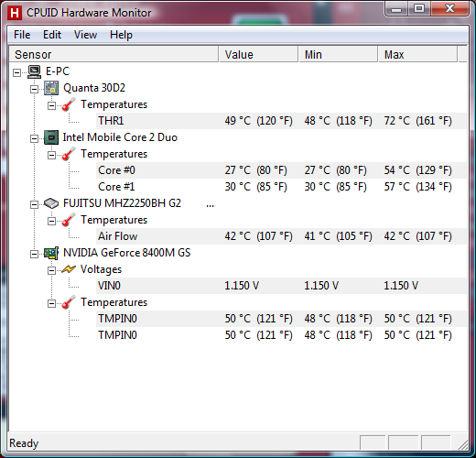476x458 pixels.
Task: Collapse the FUJITSU MHZ2250BH G2 node
Action: 34,204
